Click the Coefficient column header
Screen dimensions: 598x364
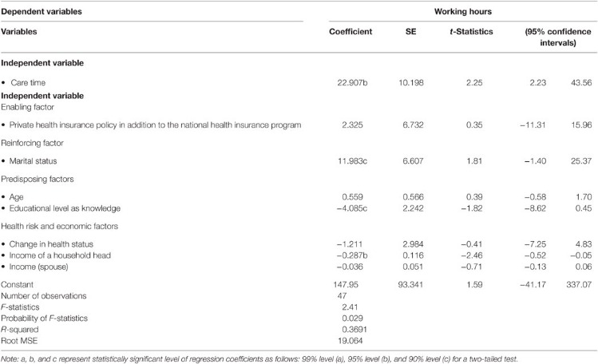click(x=352, y=33)
